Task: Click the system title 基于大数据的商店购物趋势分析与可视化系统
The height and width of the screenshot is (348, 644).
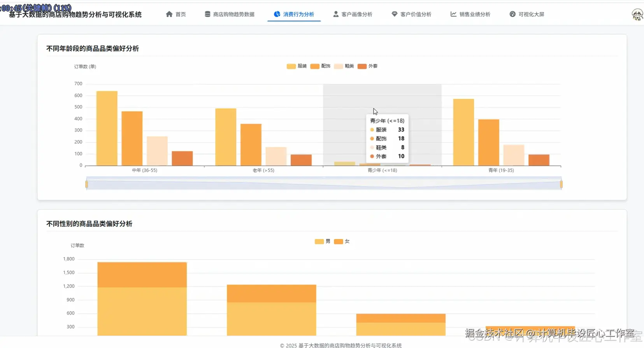Action: 75,14
